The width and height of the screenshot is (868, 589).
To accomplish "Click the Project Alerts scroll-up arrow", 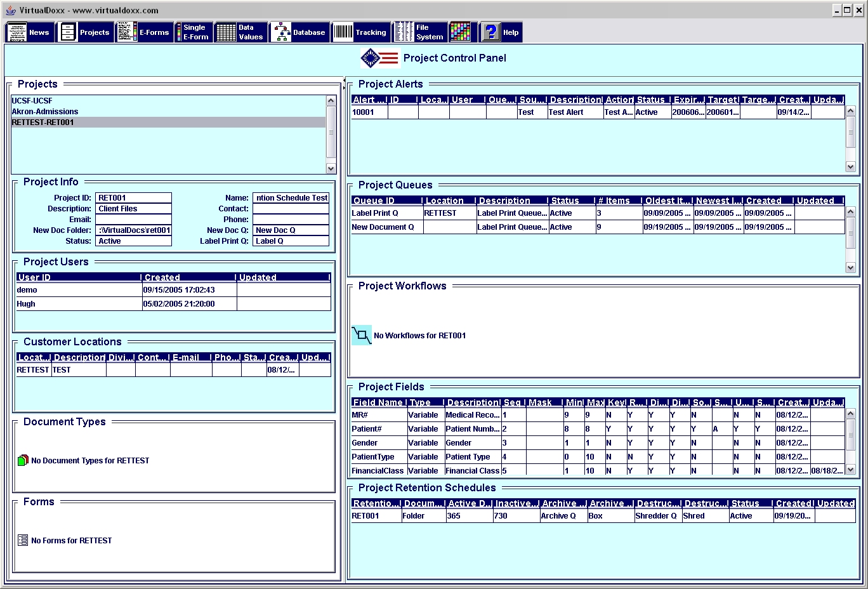I will (x=851, y=111).
